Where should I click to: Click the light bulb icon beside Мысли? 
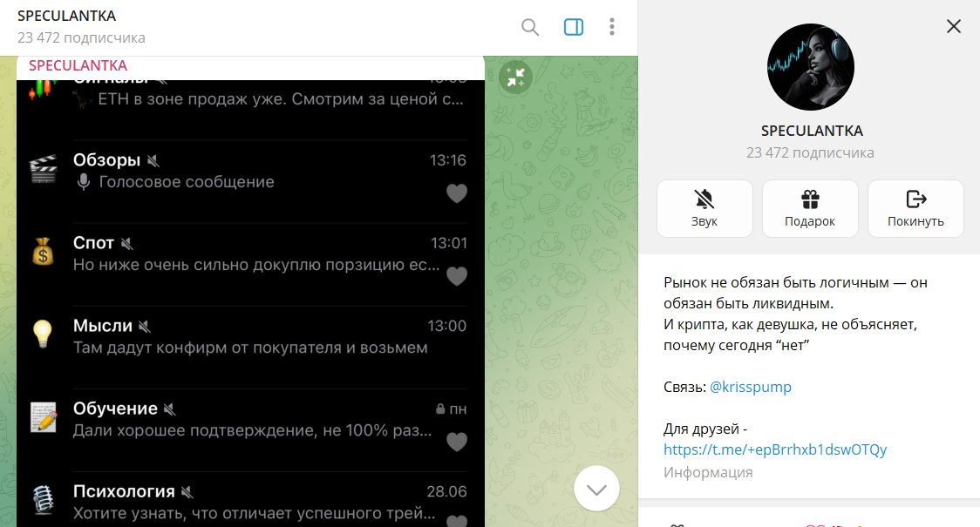coord(43,334)
